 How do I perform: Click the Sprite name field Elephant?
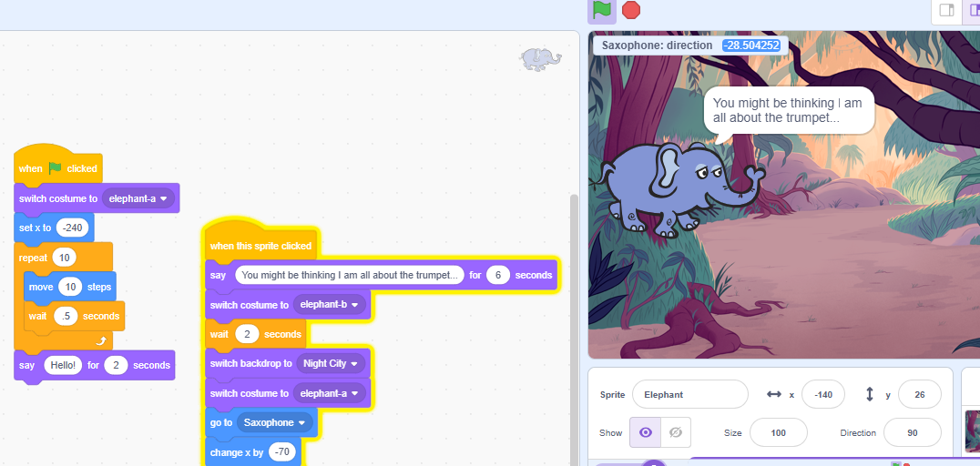(689, 394)
